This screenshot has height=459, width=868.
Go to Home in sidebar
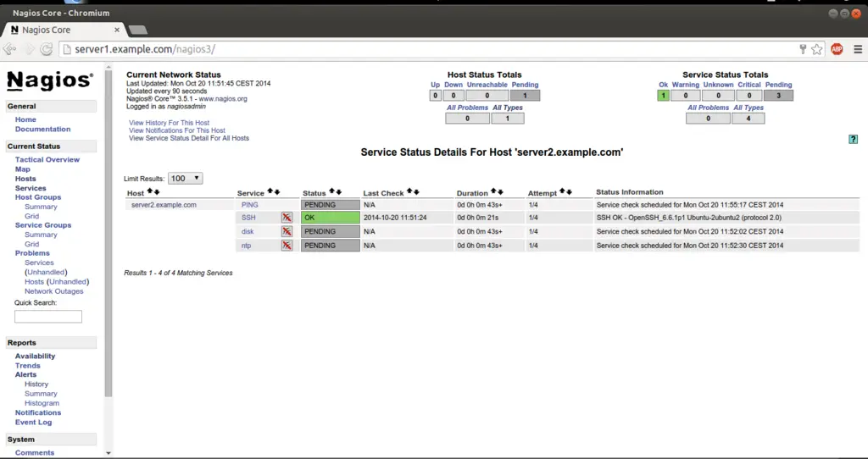[25, 119]
